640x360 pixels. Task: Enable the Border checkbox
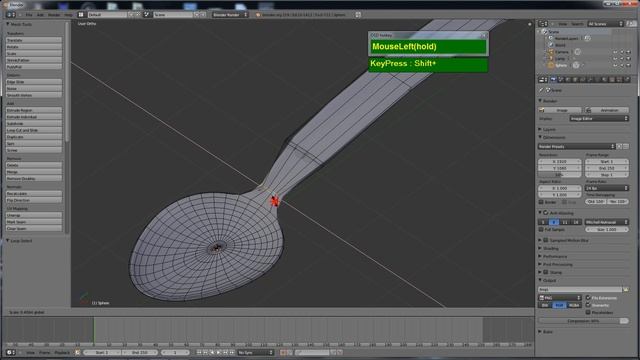click(x=541, y=202)
